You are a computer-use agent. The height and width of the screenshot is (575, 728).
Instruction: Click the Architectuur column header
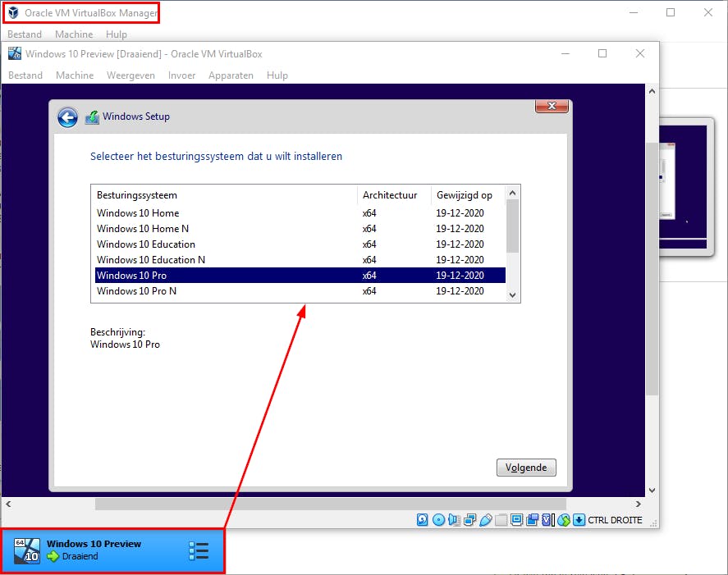coord(394,195)
